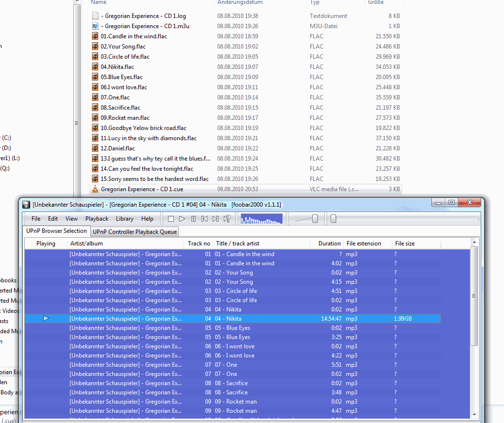Viewport: 504px width, 423px height.
Task: Click icon of 01.Candle in the wind.flac
Action: click(95, 36)
